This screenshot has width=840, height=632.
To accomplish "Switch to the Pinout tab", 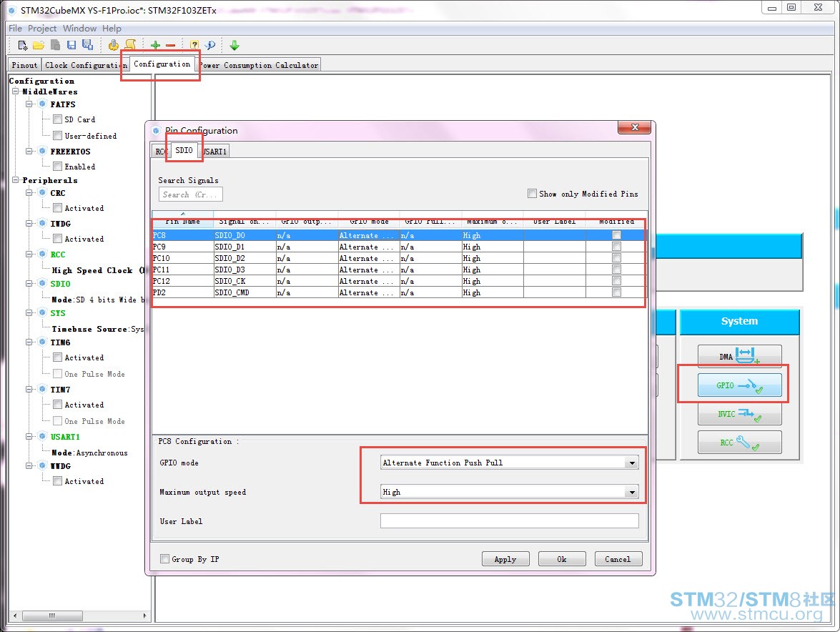I will (24, 65).
